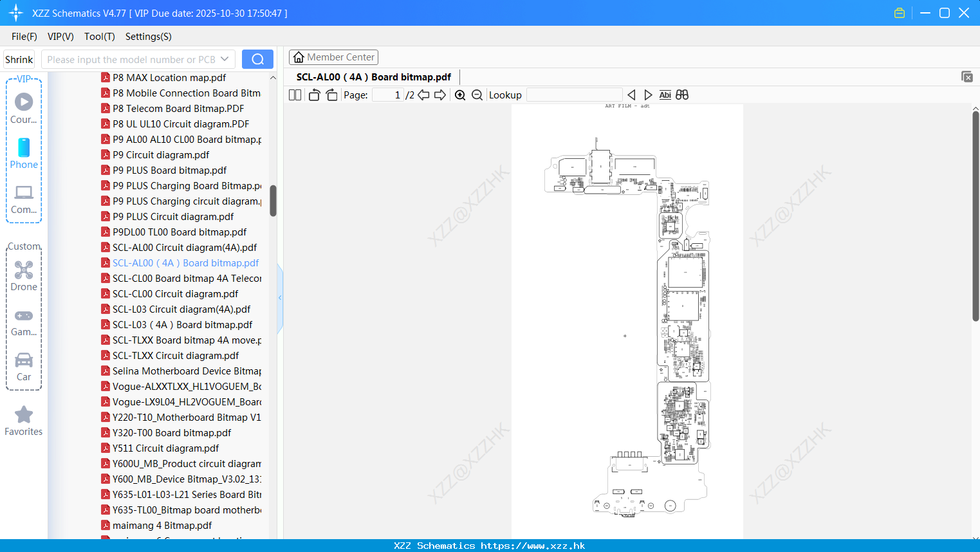Click the blue search button
Viewport: 980px width, 552px height.
[257, 59]
